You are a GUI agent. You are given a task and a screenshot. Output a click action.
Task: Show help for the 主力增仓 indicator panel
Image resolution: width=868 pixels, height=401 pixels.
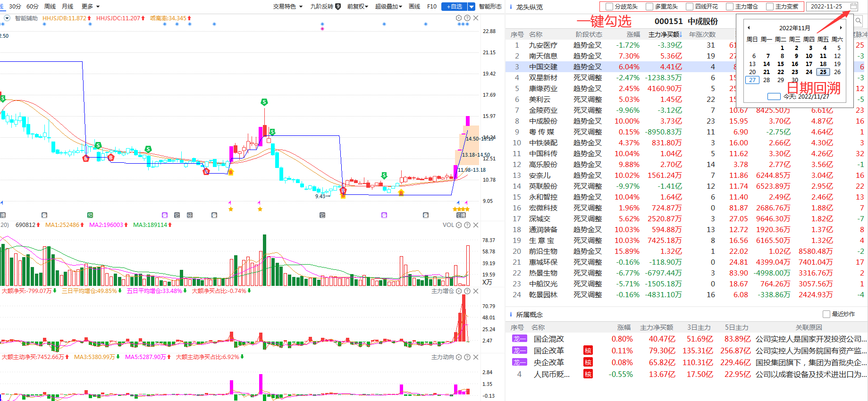(x=467, y=291)
